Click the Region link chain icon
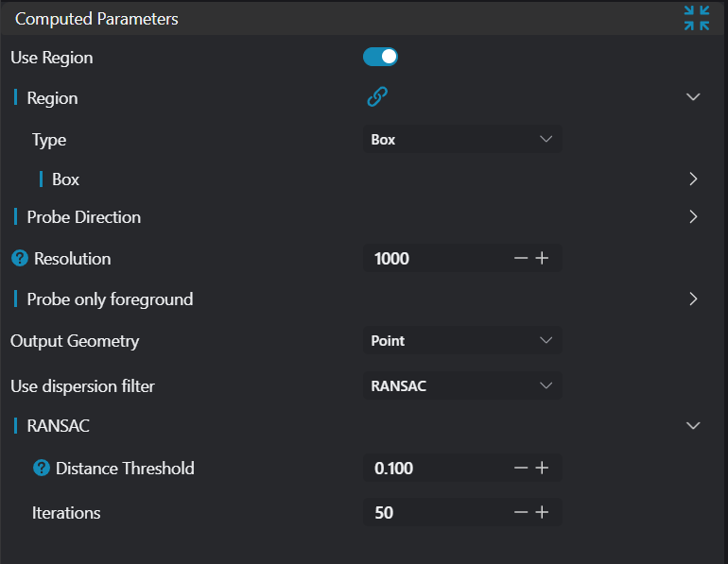 [377, 97]
